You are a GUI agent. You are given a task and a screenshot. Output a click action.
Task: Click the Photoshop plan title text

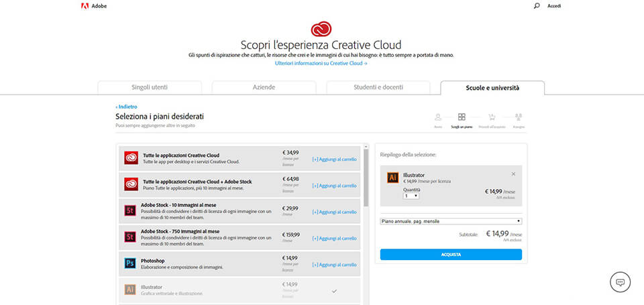(153, 261)
